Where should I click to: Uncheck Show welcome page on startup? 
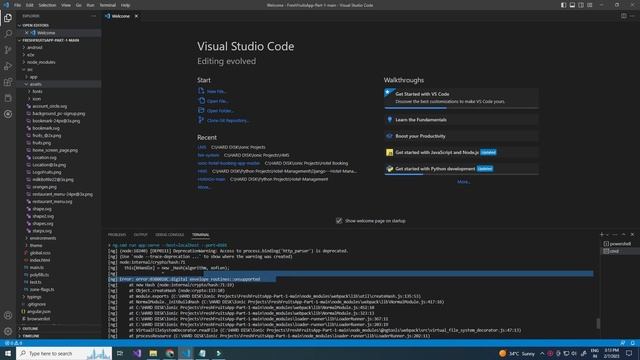(x=339, y=221)
